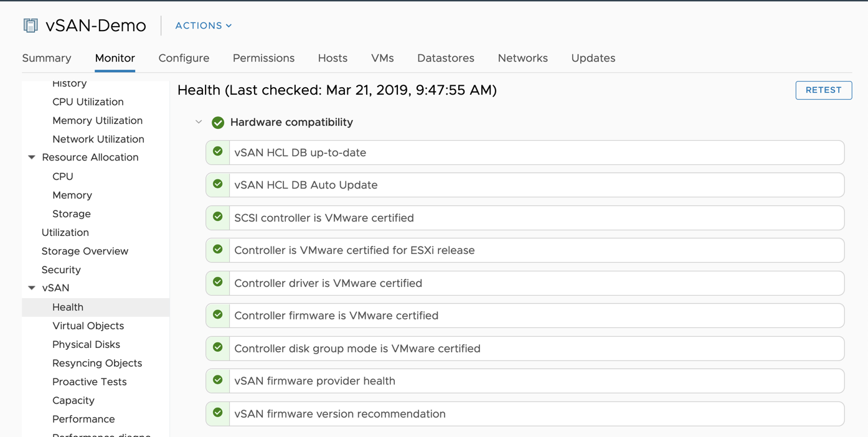Open the Datastores tab
The image size is (868, 437).
445,58
